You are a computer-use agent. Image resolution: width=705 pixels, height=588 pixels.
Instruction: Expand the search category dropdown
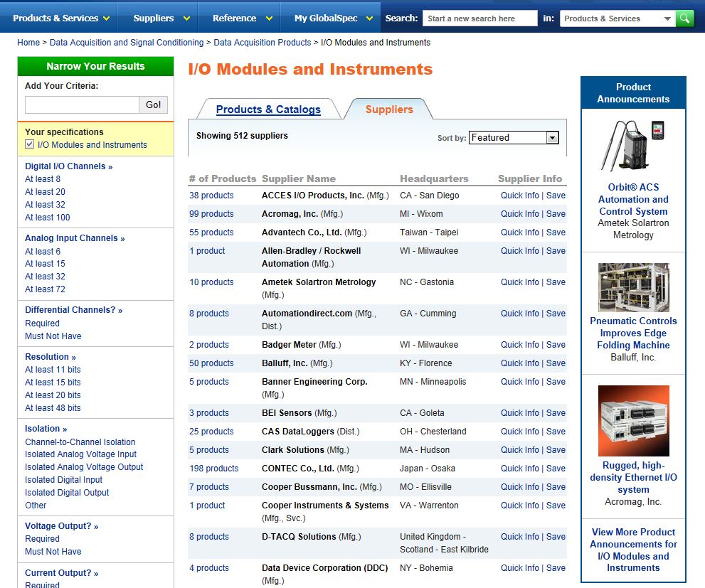click(x=617, y=18)
